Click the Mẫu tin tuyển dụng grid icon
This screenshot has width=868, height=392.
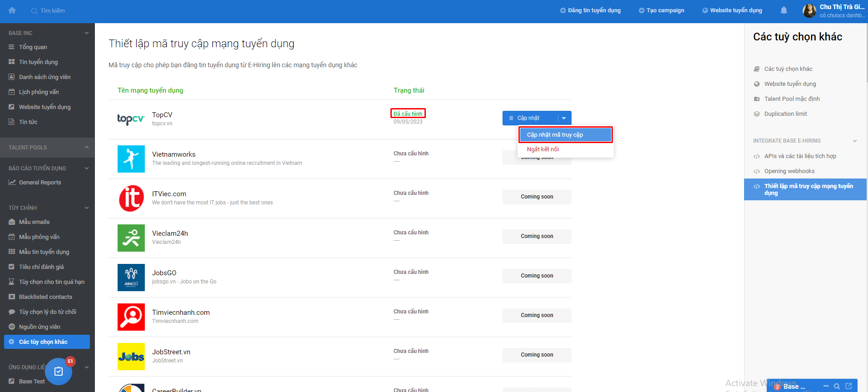point(12,252)
